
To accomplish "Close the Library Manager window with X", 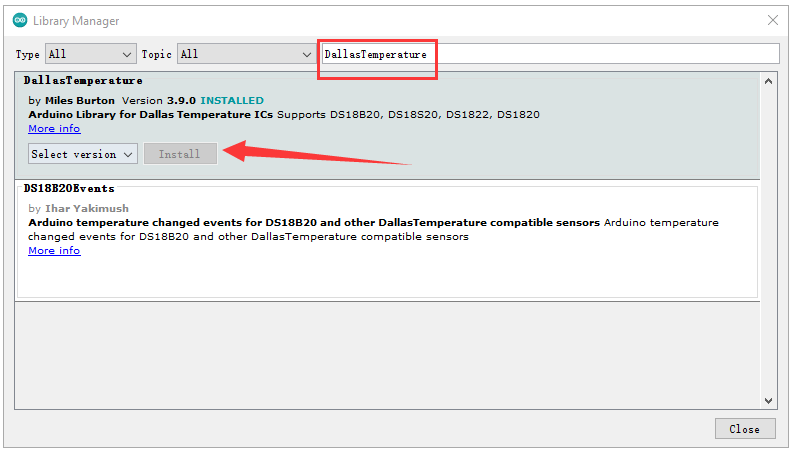I will coord(772,20).
